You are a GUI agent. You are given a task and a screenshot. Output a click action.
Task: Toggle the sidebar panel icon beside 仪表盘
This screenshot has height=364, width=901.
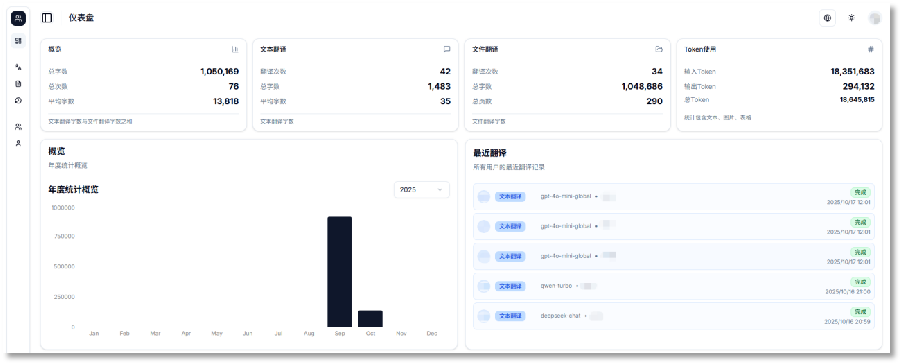[x=47, y=18]
